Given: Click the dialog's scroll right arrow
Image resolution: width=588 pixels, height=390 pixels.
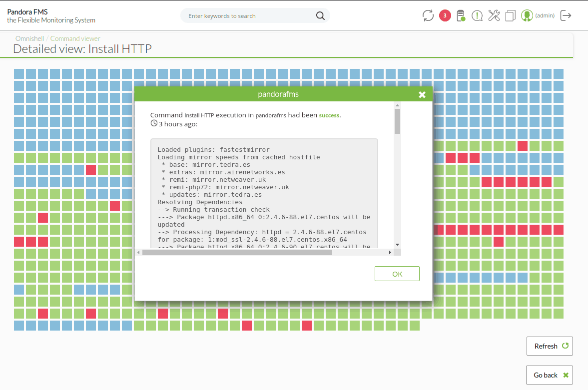Looking at the screenshot, I should (x=390, y=252).
